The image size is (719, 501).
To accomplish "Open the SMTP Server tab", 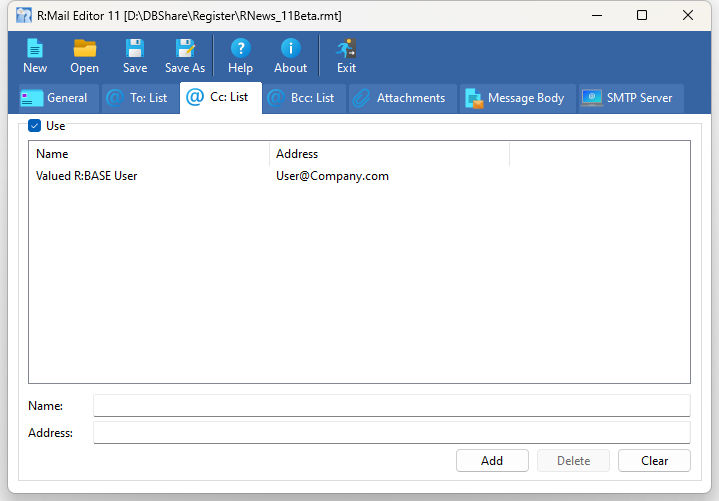I will point(631,98).
